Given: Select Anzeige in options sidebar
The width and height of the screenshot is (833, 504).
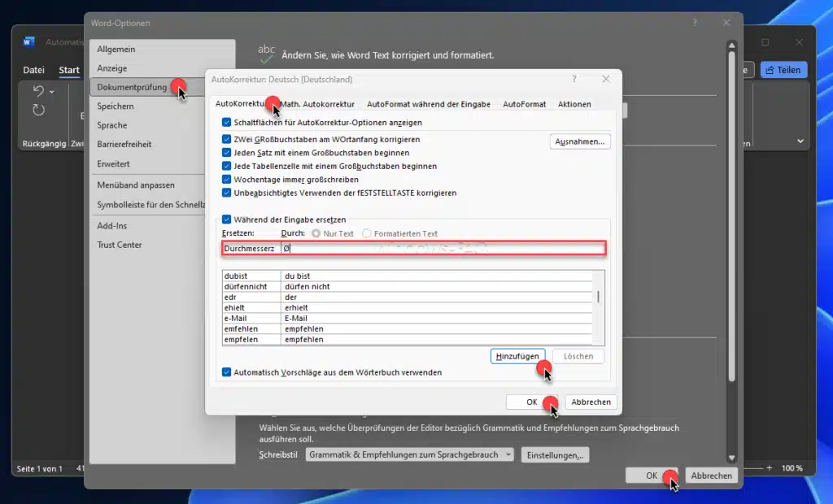Looking at the screenshot, I should pos(163,68).
